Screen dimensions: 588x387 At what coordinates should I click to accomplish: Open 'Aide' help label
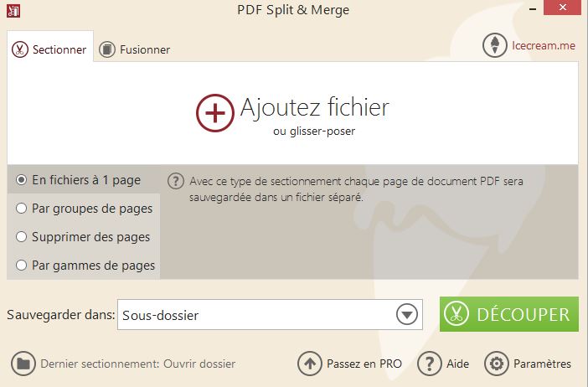click(x=457, y=364)
